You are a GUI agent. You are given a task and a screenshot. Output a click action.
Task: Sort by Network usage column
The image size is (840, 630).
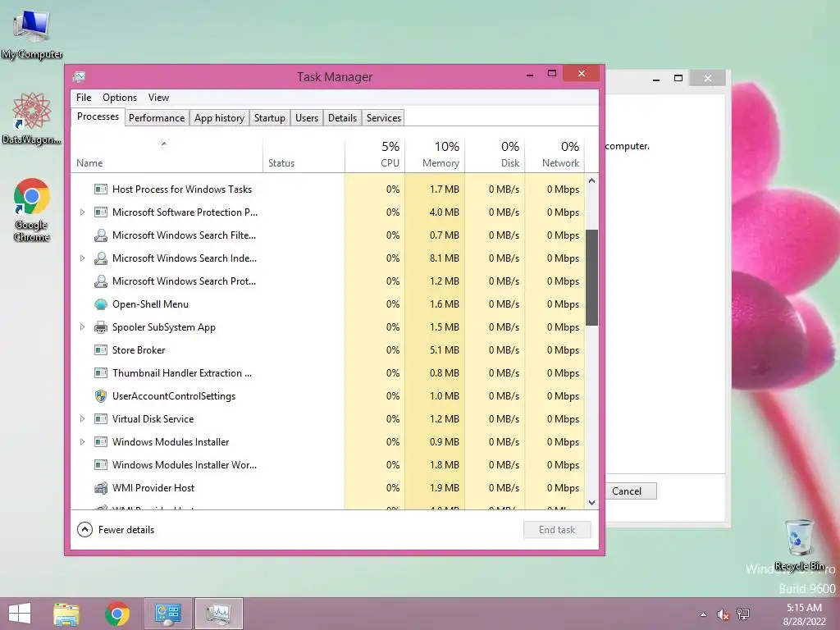pyautogui.click(x=555, y=155)
